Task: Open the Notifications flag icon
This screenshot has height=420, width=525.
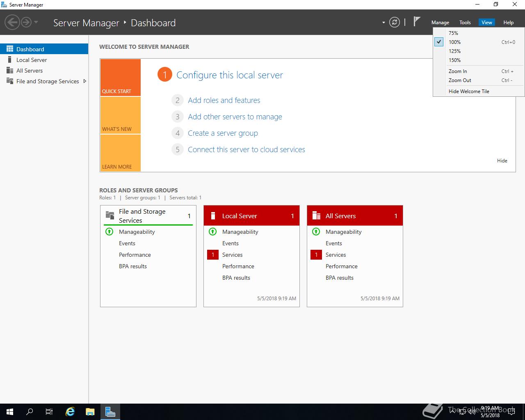Action: point(417,22)
